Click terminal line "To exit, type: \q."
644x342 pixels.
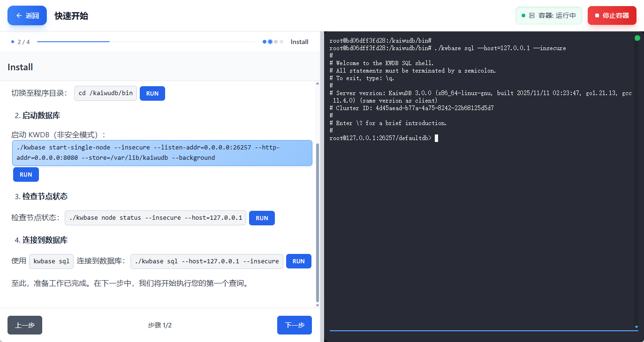362,78
